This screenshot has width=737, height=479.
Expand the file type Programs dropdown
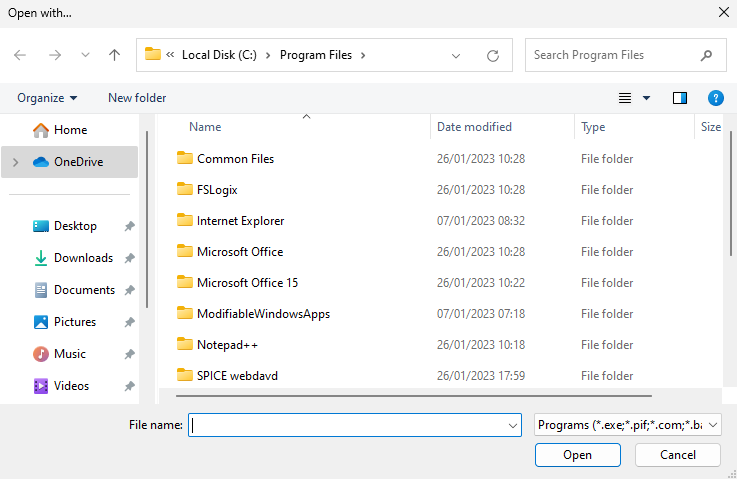tap(627, 425)
